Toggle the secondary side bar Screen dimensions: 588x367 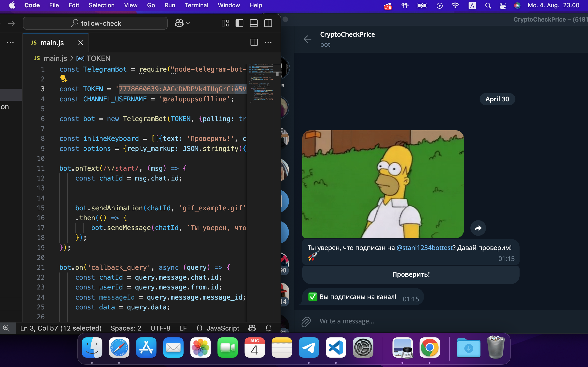point(268,23)
